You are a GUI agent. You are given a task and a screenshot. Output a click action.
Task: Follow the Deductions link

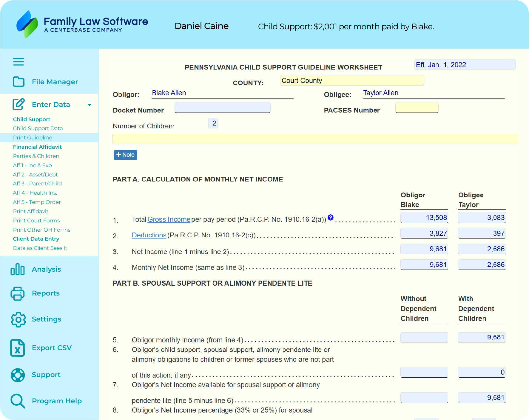tap(149, 235)
